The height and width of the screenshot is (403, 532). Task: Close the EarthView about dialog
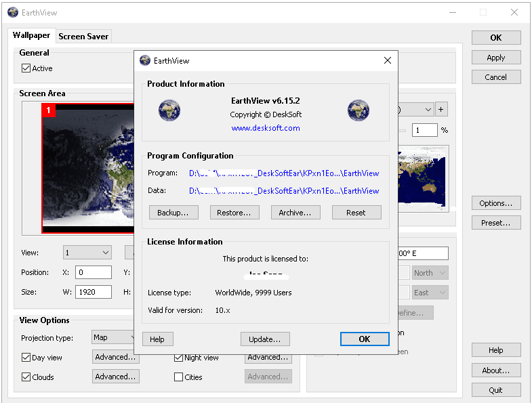point(388,60)
